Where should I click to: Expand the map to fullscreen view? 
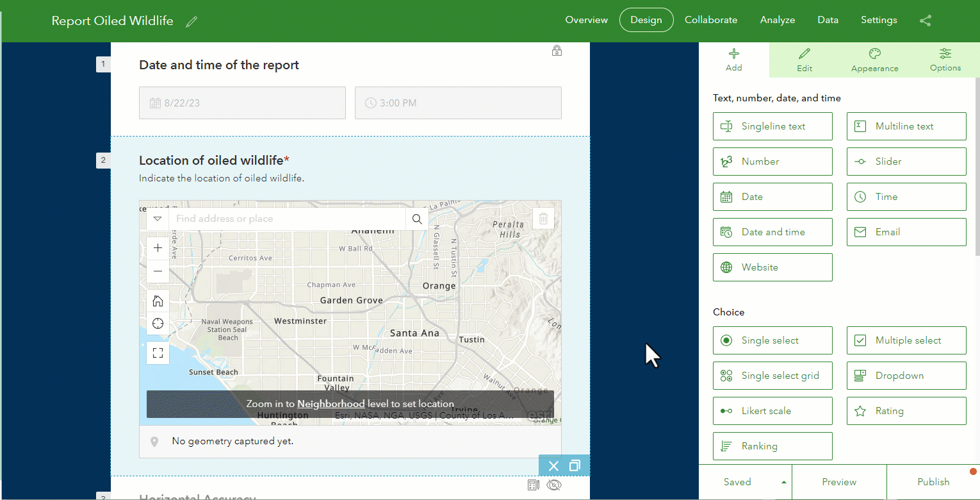click(158, 353)
